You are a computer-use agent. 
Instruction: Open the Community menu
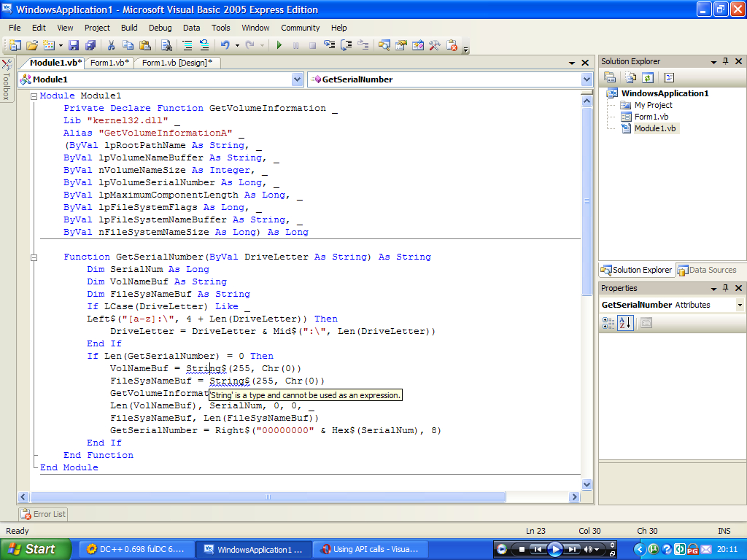[300, 28]
